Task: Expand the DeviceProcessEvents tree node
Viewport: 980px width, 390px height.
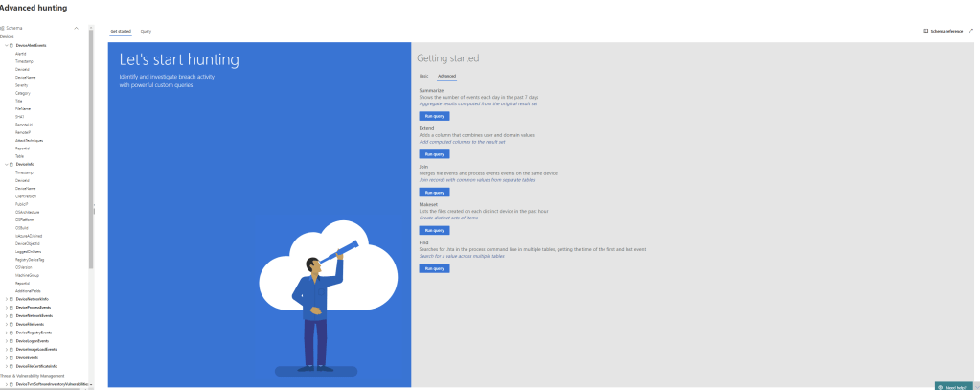Action: point(6,307)
